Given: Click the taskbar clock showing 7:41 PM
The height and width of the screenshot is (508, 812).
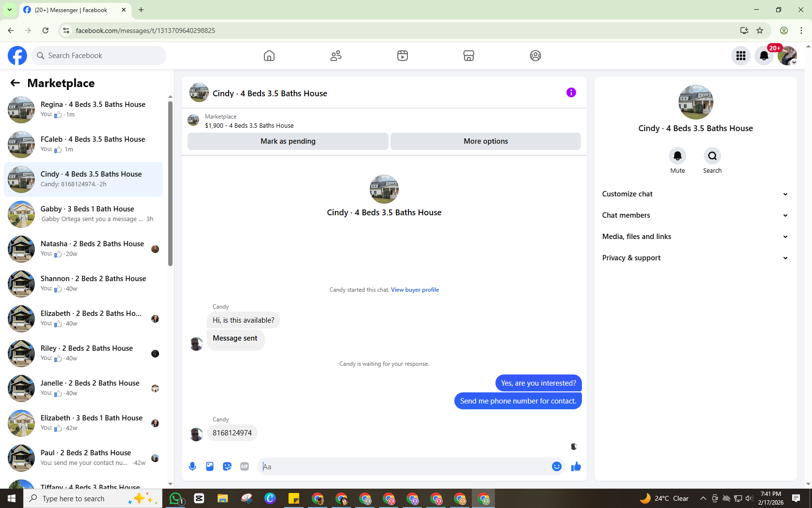Looking at the screenshot, I should (771, 498).
